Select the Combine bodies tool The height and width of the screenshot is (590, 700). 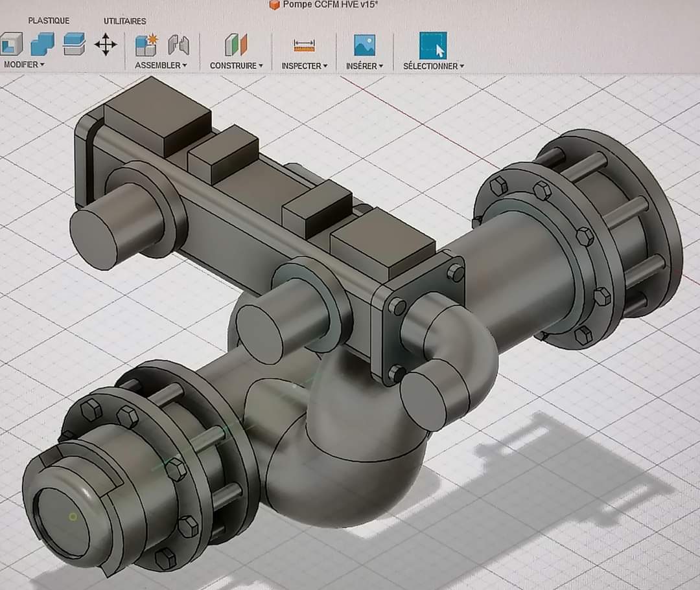click(x=42, y=45)
